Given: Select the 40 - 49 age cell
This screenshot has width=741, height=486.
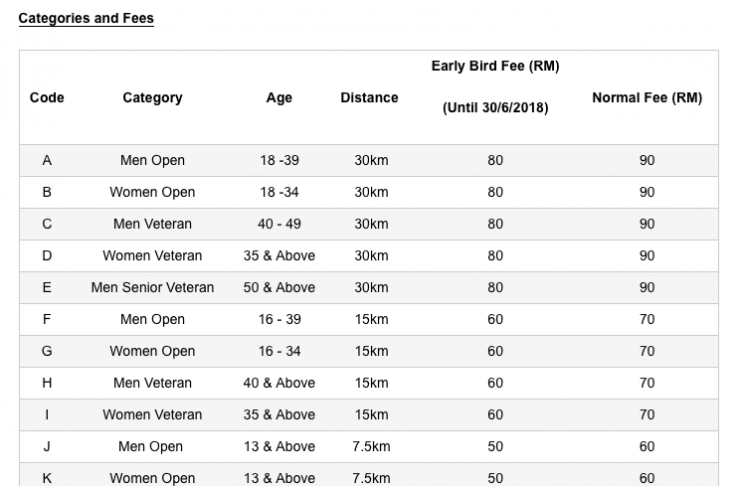Looking at the screenshot, I should tap(279, 224).
